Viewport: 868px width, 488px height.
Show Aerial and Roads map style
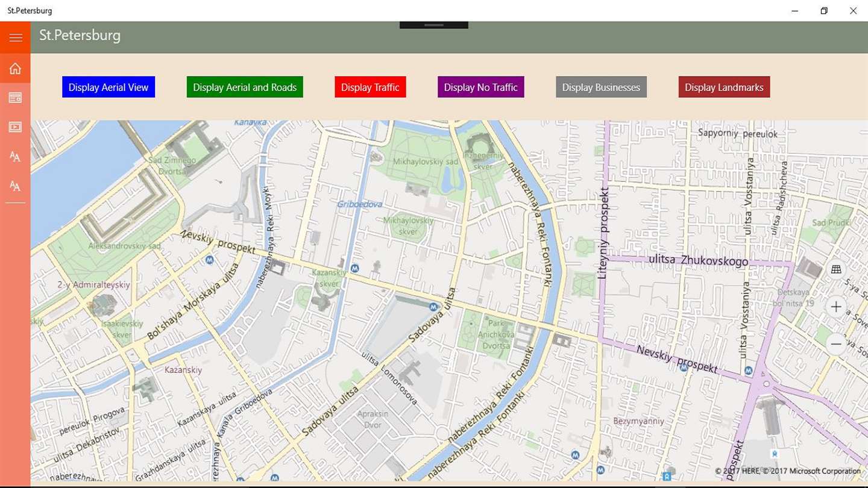(x=245, y=87)
